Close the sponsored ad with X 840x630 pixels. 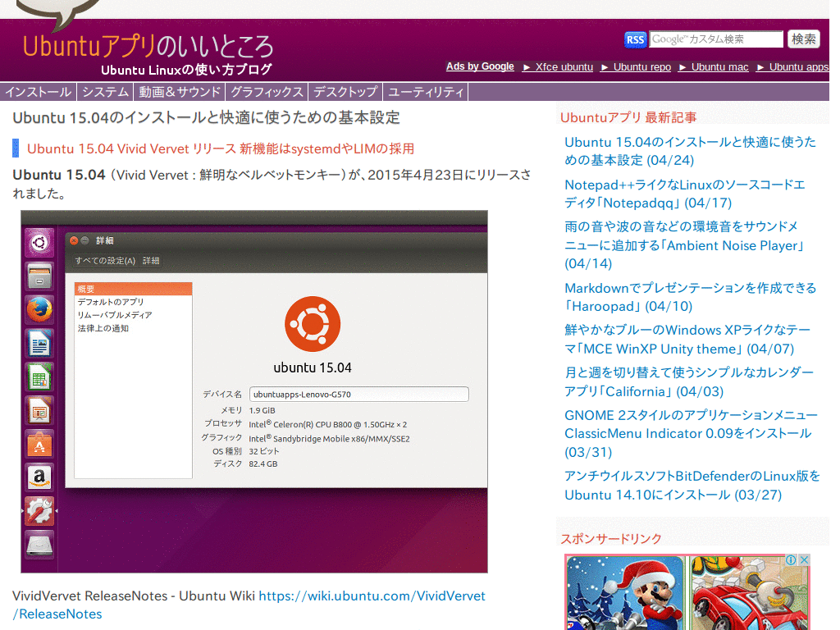click(804, 559)
